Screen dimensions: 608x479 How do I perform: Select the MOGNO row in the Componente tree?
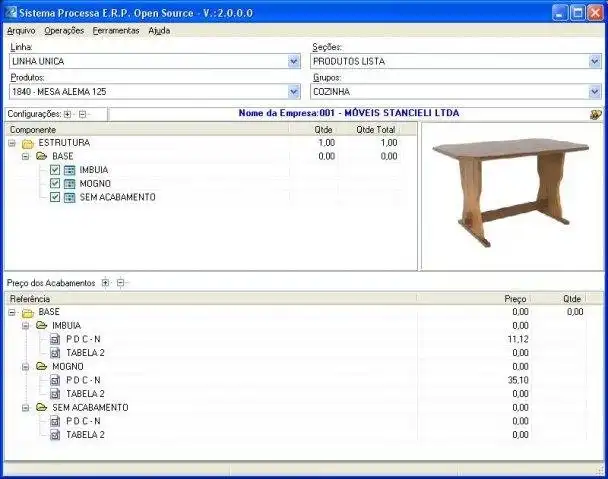[x=95, y=183]
